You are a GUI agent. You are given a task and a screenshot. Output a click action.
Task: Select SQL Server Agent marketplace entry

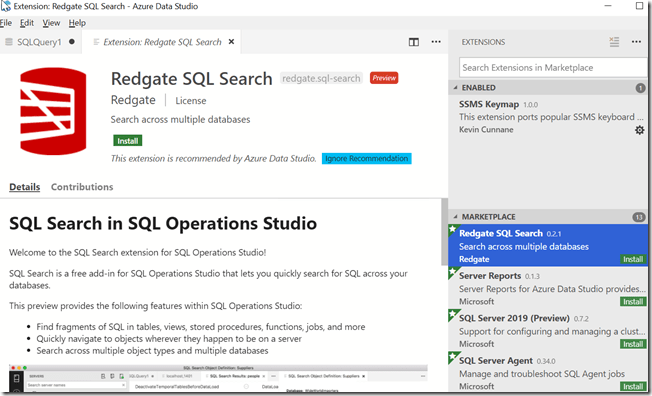tap(548, 373)
